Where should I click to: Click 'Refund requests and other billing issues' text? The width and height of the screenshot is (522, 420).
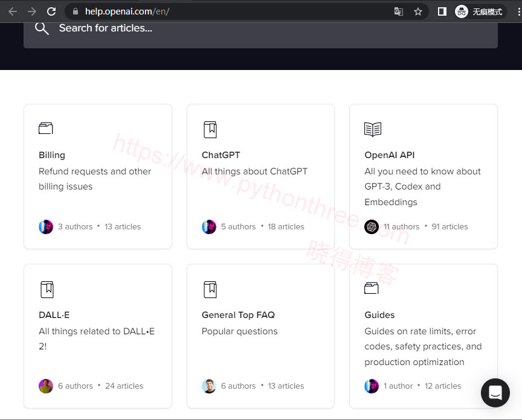(x=95, y=179)
